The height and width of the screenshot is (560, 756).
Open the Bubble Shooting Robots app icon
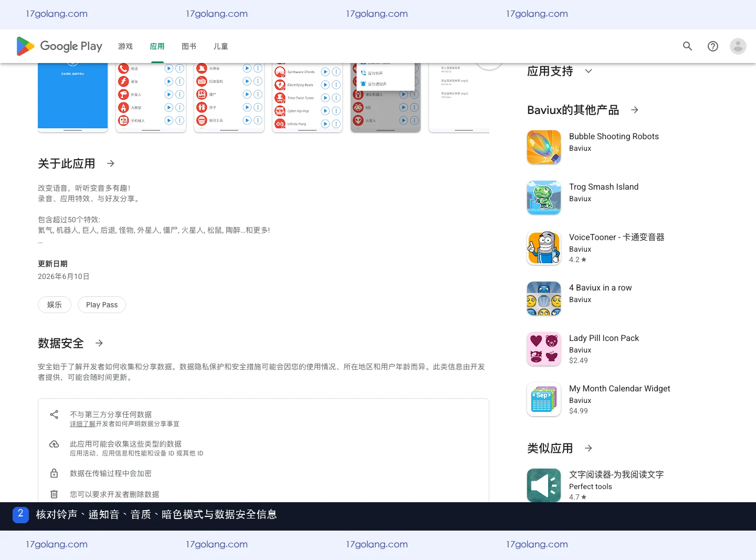544,147
